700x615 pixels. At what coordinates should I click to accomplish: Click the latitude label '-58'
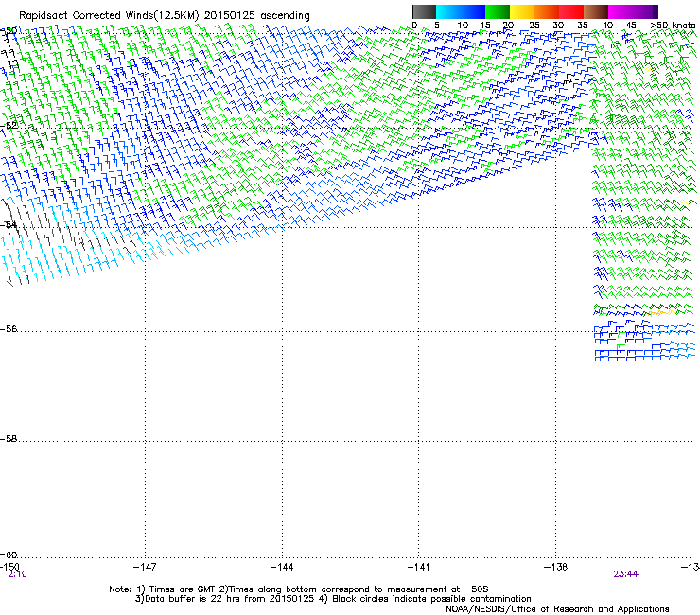[x=9, y=439]
